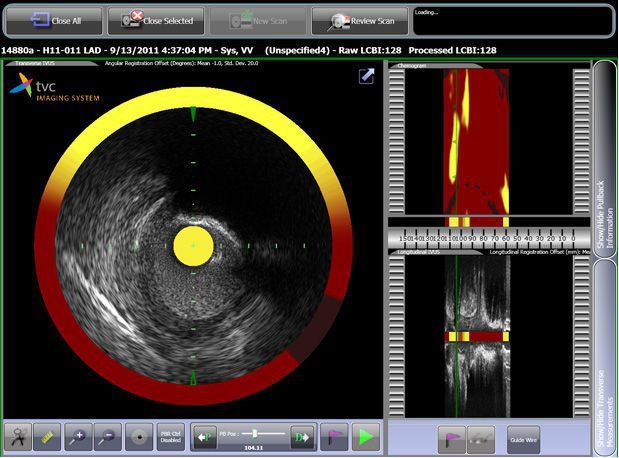Start a New Scan
The height and width of the screenshot is (458, 619).
(x=258, y=21)
